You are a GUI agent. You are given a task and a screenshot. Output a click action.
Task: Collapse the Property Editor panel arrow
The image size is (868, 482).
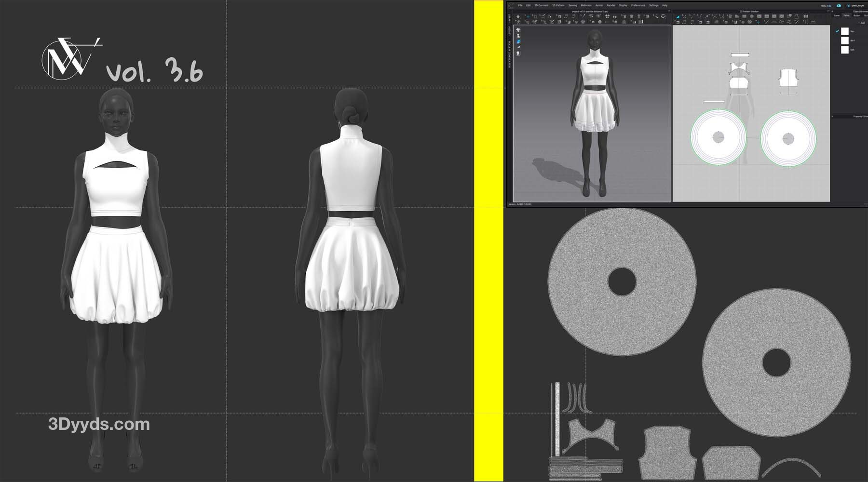(833, 116)
